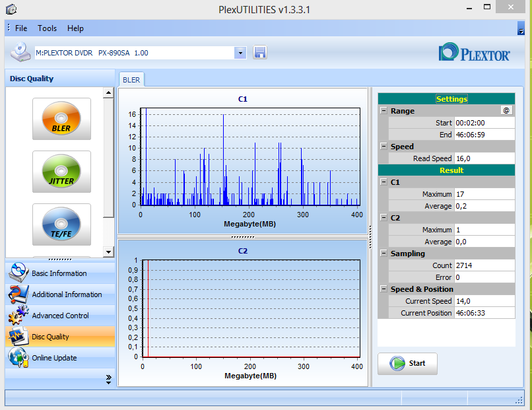Select the TE/FE disc test icon
Screen dimensions: 532x410
coord(61,224)
